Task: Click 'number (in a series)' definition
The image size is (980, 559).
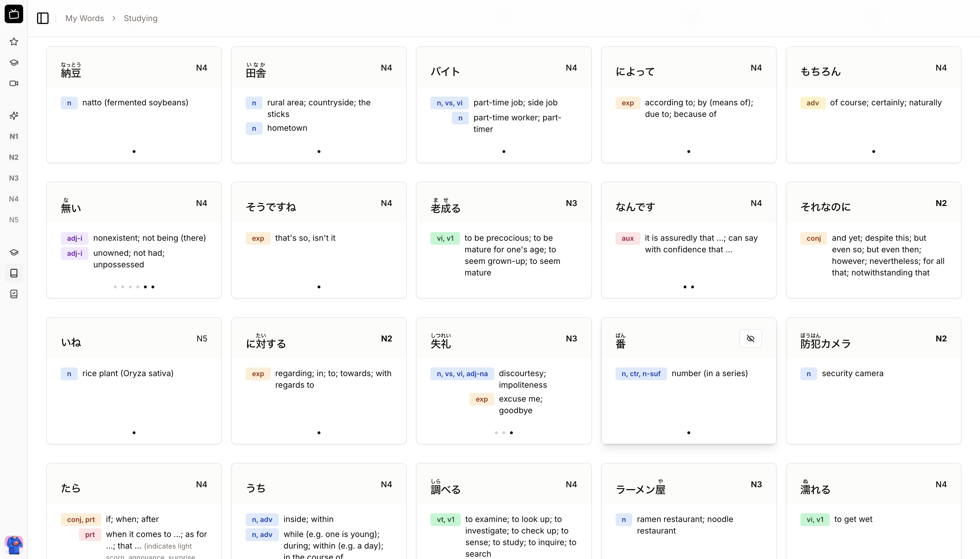Action: (x=710, y=373)
